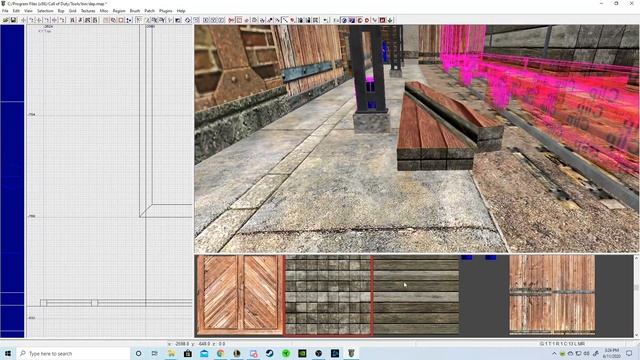Open the Brush menu
640x360 pixels.
coord(135,11)
